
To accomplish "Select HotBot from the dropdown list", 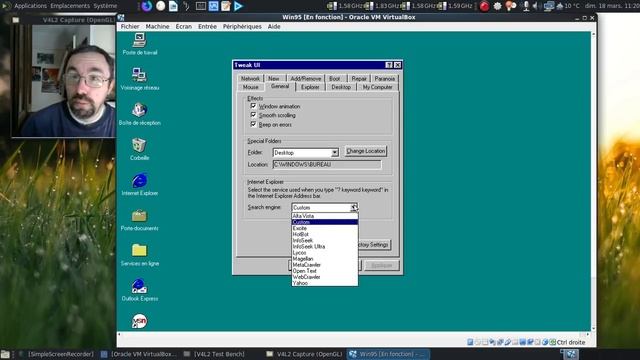I will coord(324,234).
